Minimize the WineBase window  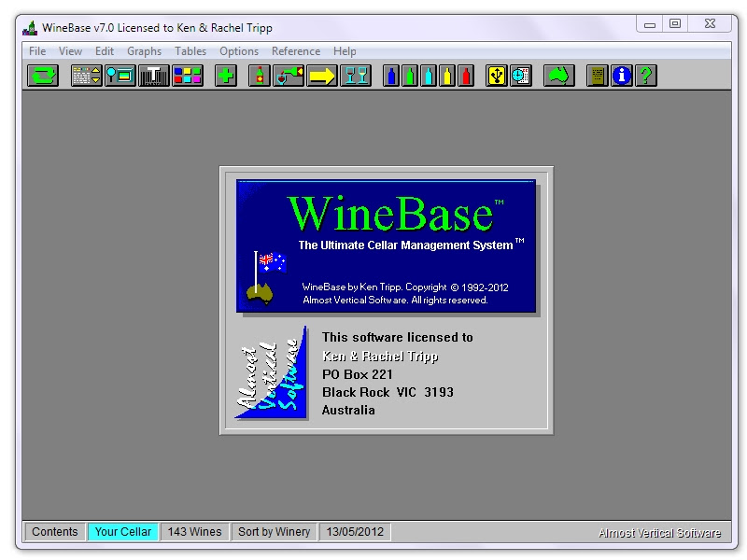pyautogui.click(x=650, y=24)
